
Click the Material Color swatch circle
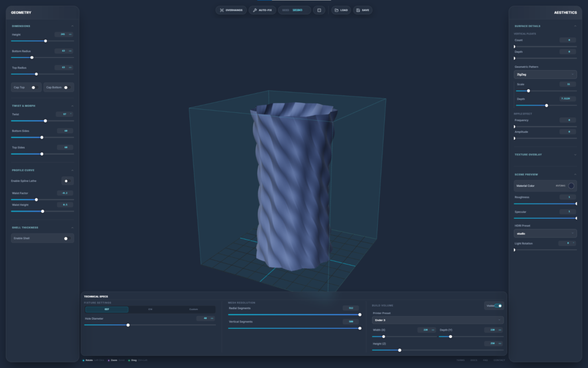pos(571,186)
